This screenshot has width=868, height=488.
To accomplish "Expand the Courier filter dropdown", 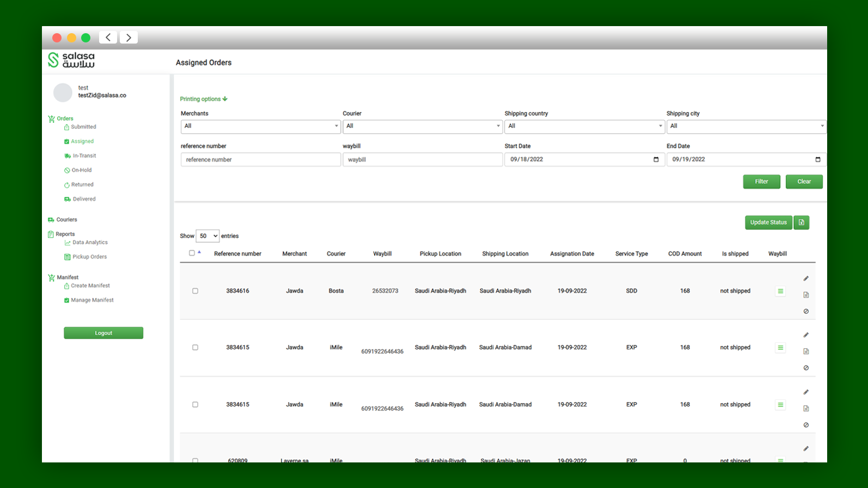I will click(422, 126).
